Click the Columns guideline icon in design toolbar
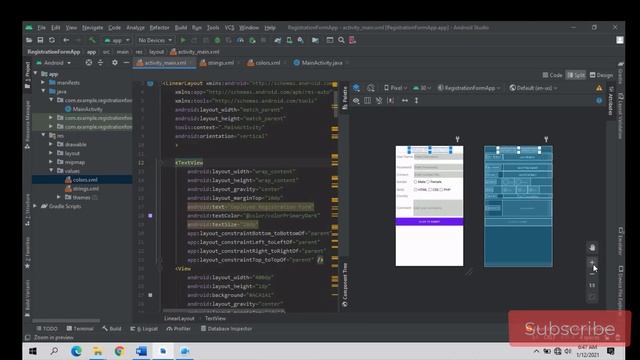Image resolution: width=640 pixels, height=360 pixels. (x=367, y=100)
